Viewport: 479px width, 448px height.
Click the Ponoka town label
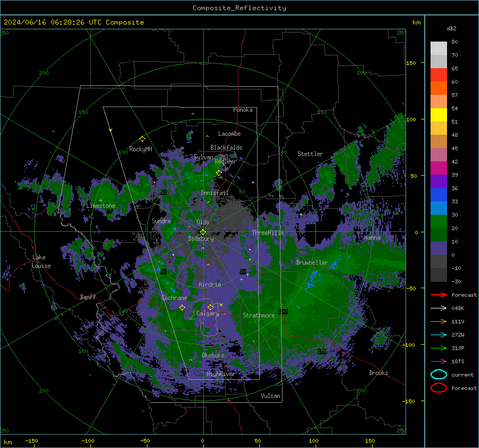[x=243, y=110]
